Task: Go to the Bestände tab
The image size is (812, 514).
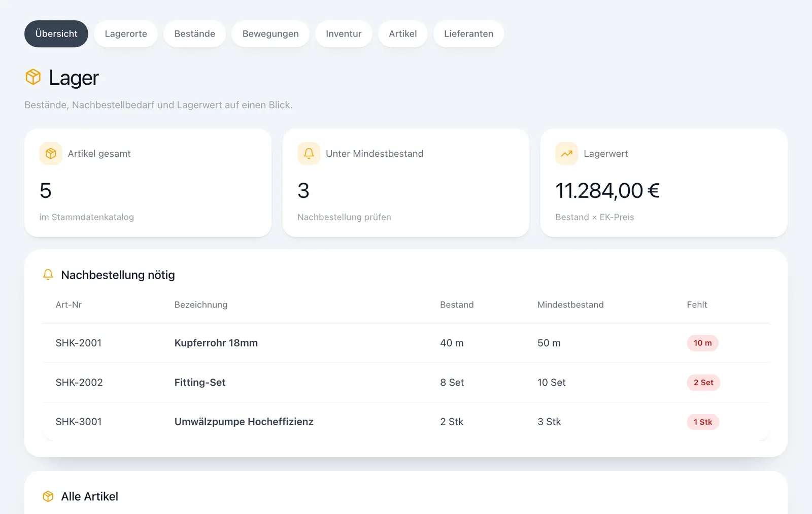Action: (x=195, y=34)
